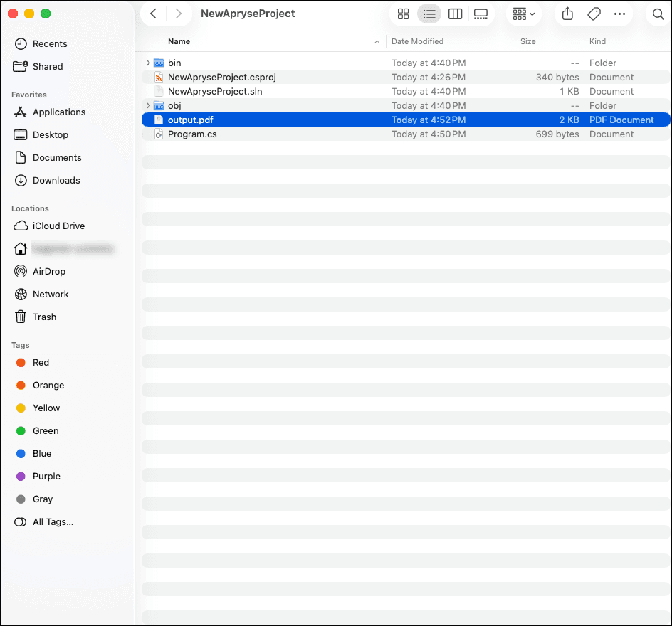Select the list view toggle
The image size is (672, 626).
click(x=429, y=14)
